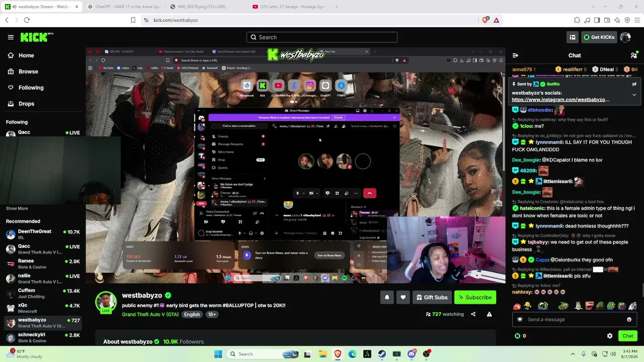Click the Grand Theft Auto V category link

tap(150, 314)
